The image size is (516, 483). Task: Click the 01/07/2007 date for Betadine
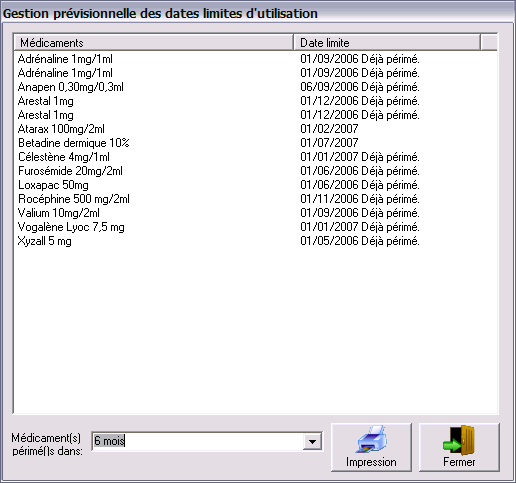click(329, 143)
